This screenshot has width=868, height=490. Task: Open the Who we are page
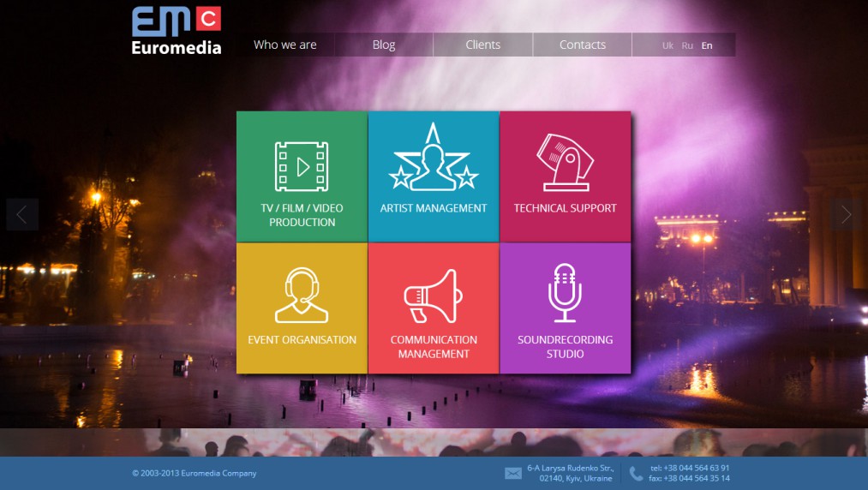[285, 45]
